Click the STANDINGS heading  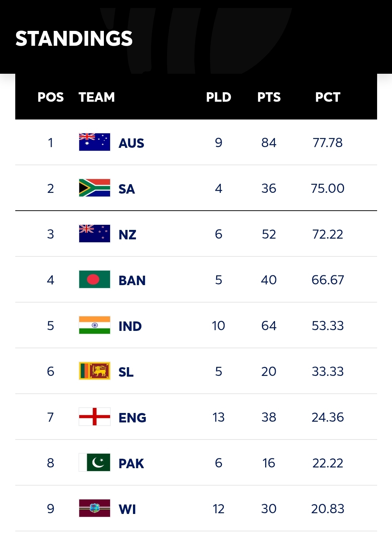point(74,38)
